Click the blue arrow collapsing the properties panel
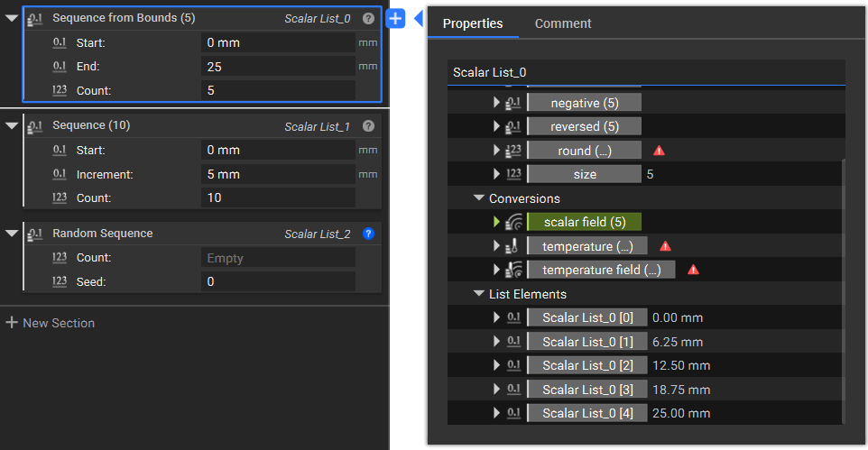The height and width of the screenshot is (450, 868). (x=418, y=18)
